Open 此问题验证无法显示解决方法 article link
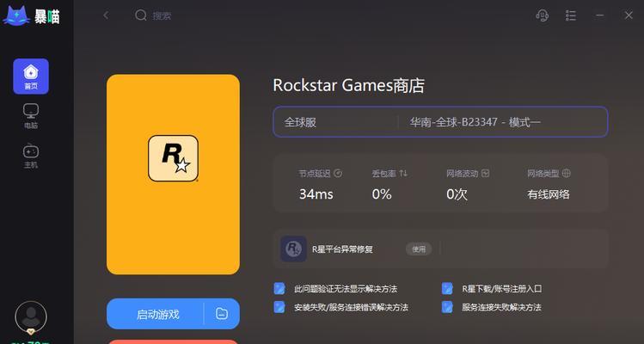Viewport: 644px width, 344px height. [346, 289]
